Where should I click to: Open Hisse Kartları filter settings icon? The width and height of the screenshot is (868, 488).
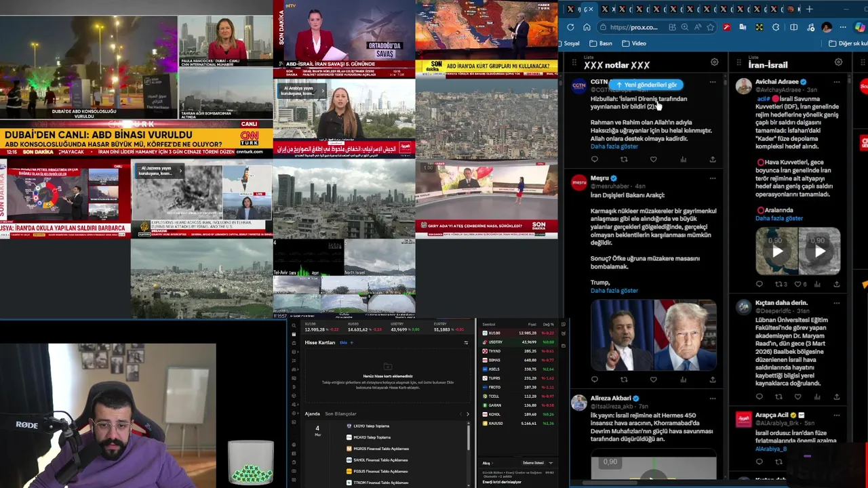pos(466,342)
